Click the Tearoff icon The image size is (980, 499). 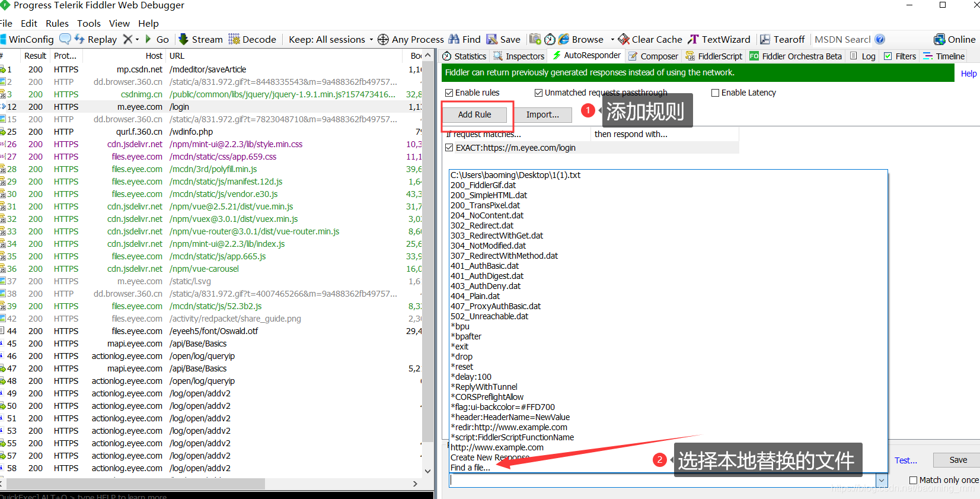(765, 39)
